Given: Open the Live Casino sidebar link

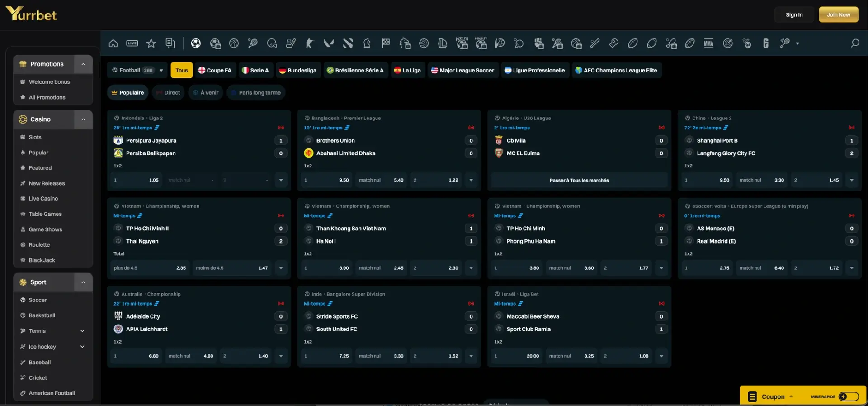Looking at the screenshot, I should click(x=43, y=199).
